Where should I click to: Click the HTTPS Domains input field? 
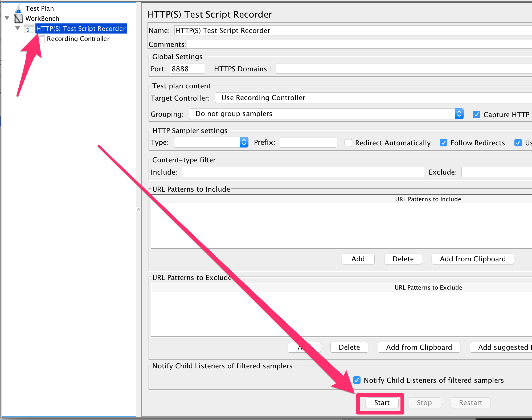(404, 69)
